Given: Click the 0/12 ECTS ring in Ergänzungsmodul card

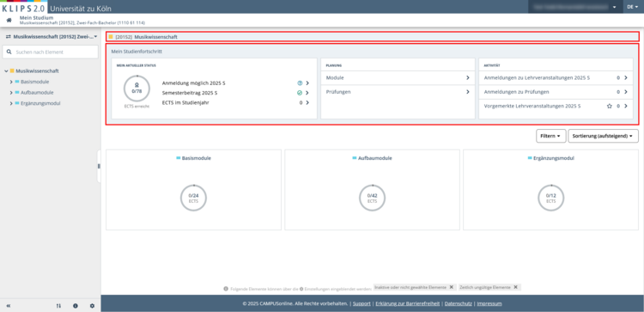Looking at the screenshot, I should 550,199.
